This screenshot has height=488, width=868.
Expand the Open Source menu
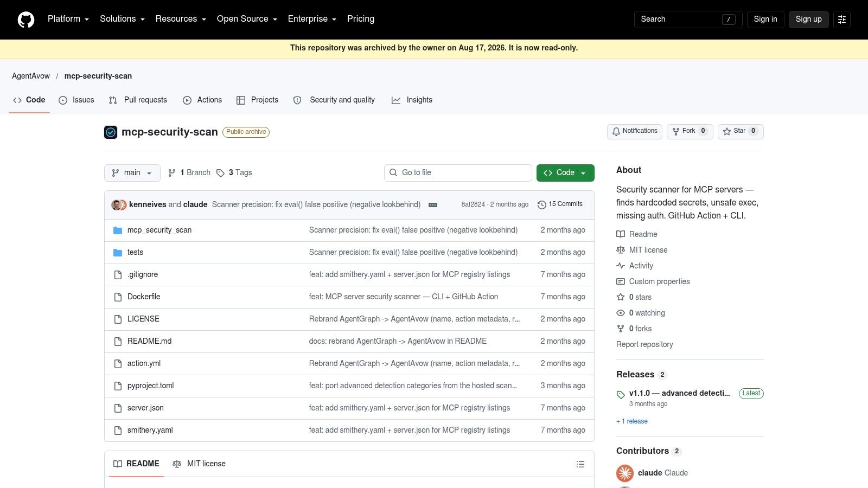(x=247, y=19)
